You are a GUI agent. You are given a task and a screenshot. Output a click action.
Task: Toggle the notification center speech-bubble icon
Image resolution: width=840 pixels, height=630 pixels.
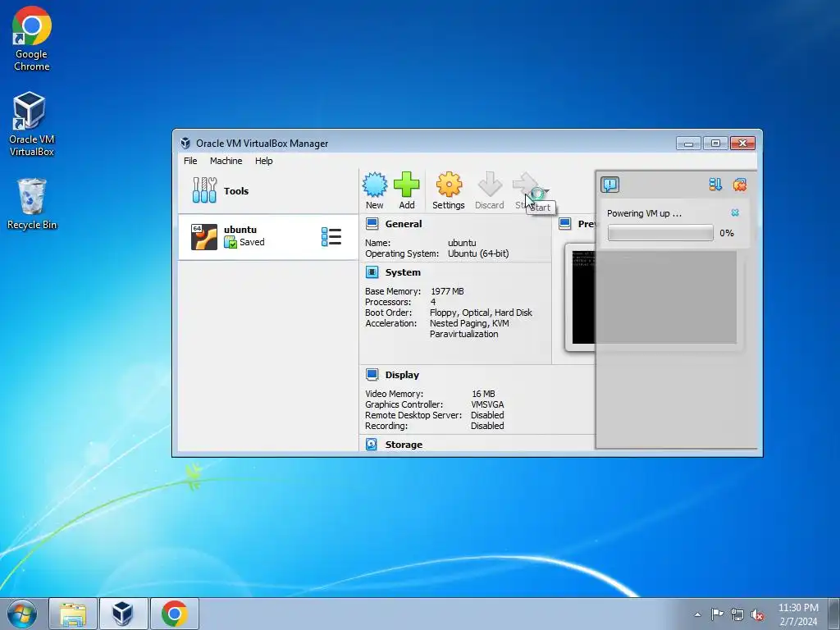click(609, 185)
